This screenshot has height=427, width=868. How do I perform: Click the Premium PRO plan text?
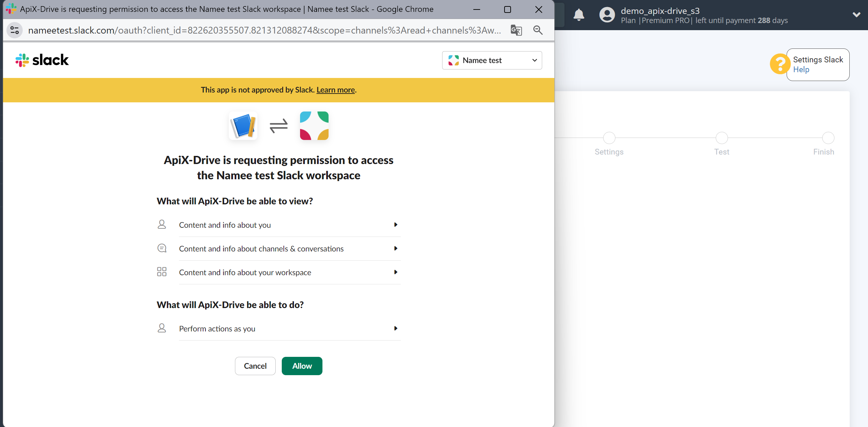(666, 21)
